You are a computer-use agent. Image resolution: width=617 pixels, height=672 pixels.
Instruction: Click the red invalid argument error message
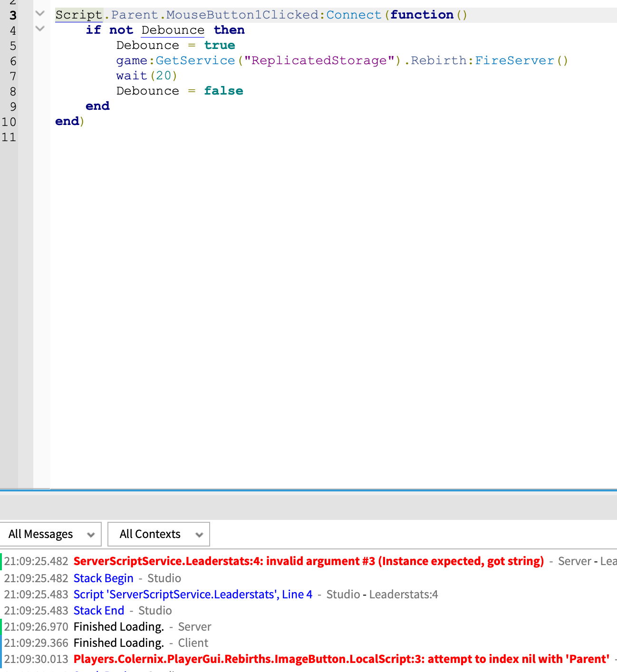(308, 561)
